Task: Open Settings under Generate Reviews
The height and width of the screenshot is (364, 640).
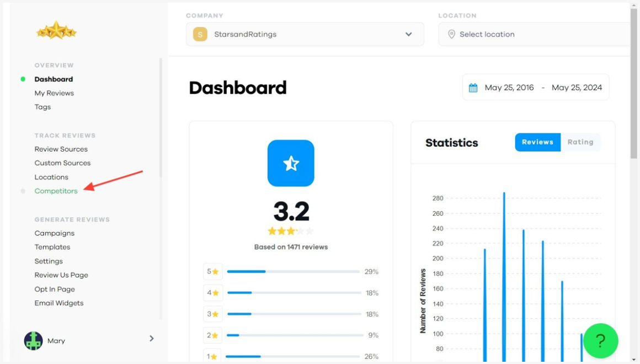Action: 49,261
